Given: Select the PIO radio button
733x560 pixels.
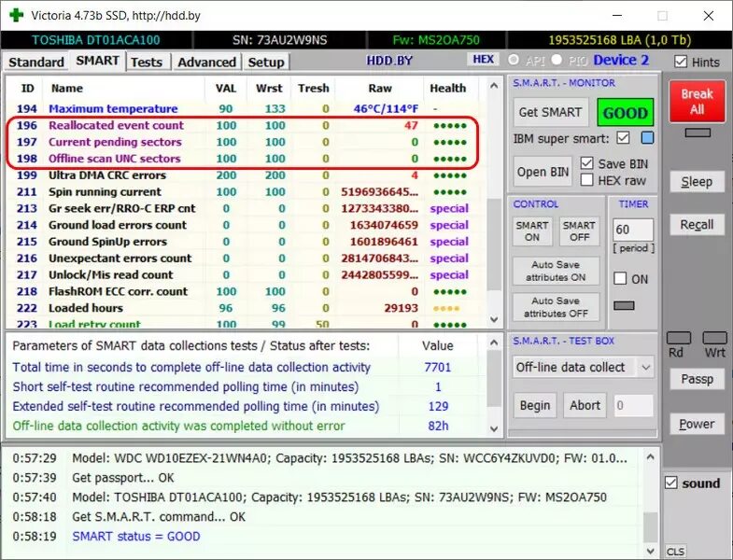Looking at the screenshot, I should point(557,61).
